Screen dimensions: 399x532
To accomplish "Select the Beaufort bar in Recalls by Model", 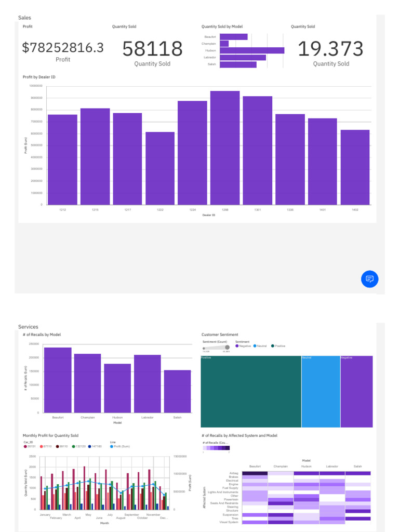I will coord(58,380).
